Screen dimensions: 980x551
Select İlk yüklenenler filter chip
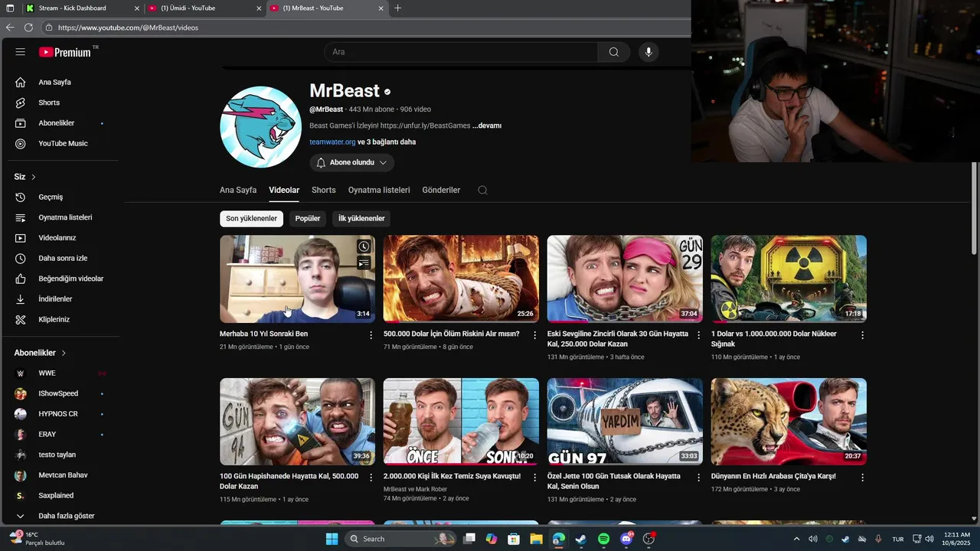(361, 219)
